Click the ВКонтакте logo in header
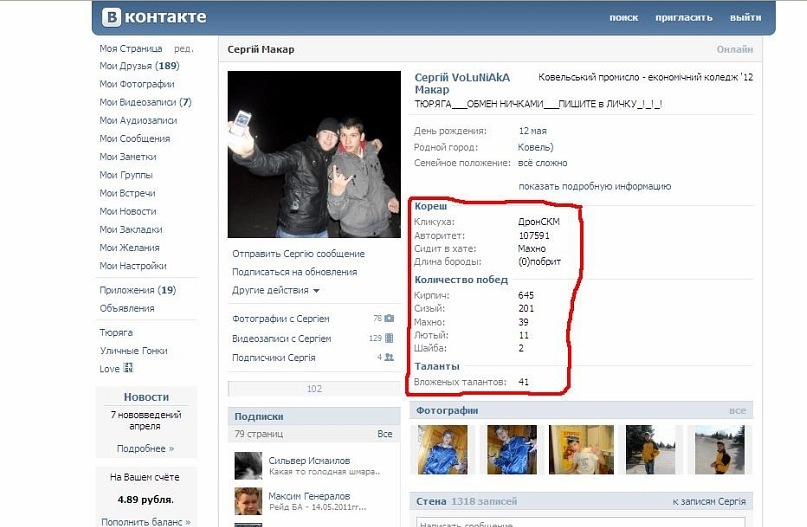This screenshot has width=807, height=527. (155, 17)
